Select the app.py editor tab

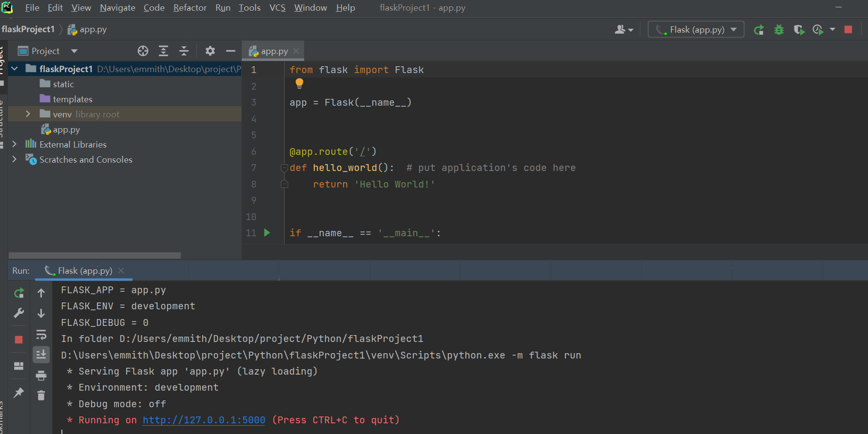pyautogui.click(x=274, y=51)
